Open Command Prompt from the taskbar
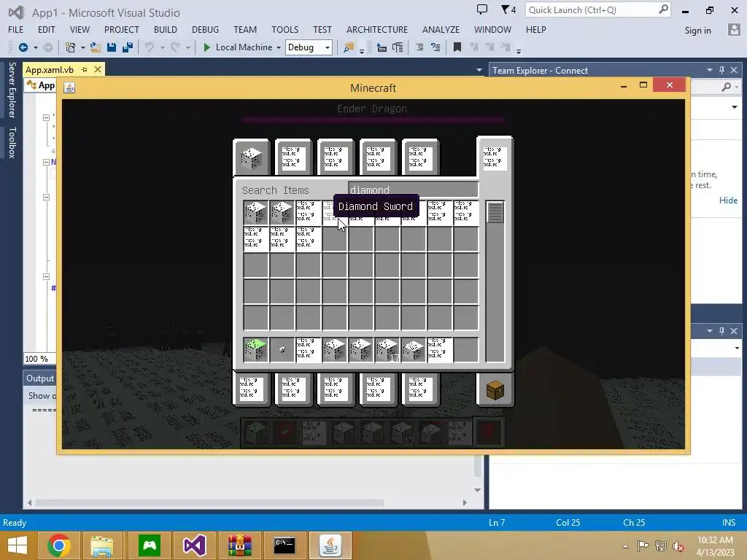 click(285, 545)
